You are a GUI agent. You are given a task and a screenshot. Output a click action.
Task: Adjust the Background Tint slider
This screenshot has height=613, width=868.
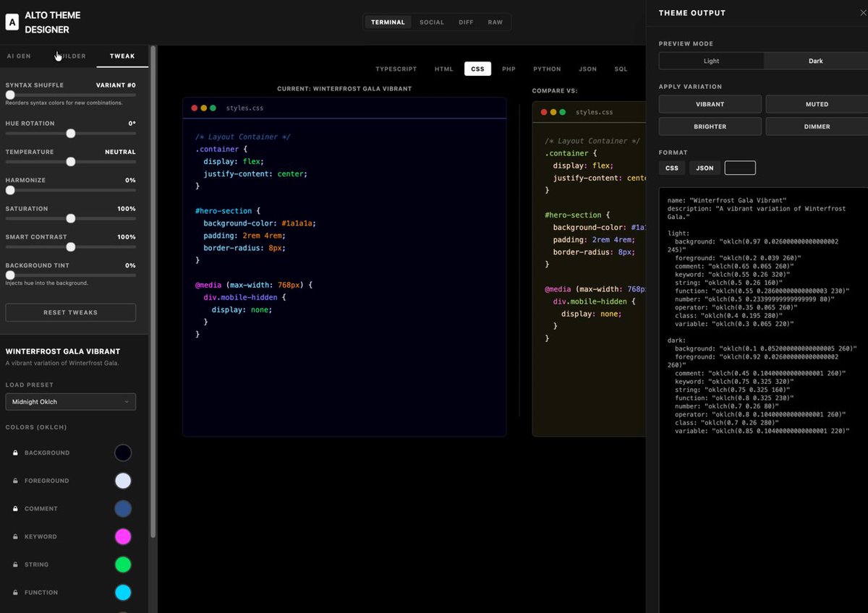70,275
